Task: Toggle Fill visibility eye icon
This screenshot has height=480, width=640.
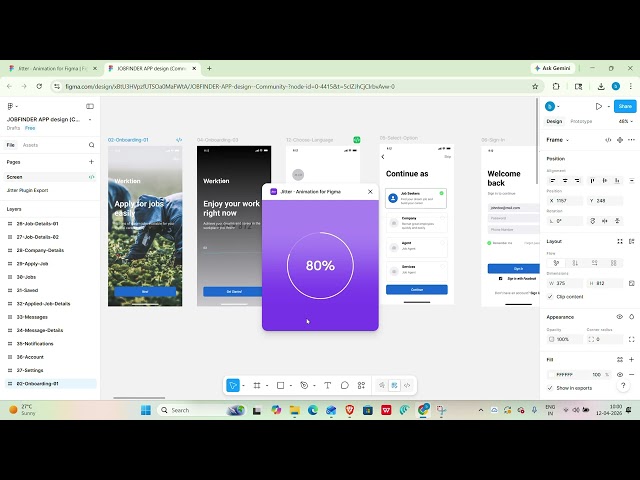Action: click(620, 374)
